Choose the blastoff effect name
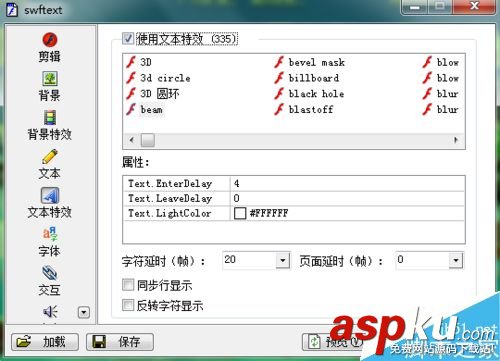This screenshot has width=500, height=361. [x=311, y=109]
